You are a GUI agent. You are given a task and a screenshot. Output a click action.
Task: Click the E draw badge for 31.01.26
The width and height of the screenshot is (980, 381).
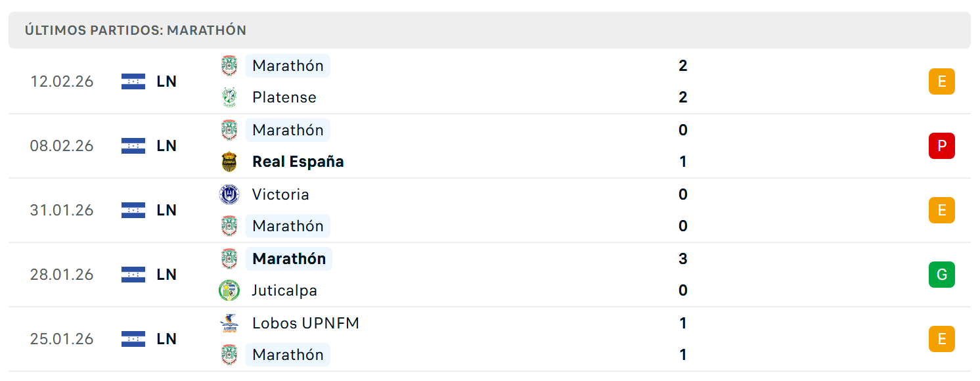point(941,210)
